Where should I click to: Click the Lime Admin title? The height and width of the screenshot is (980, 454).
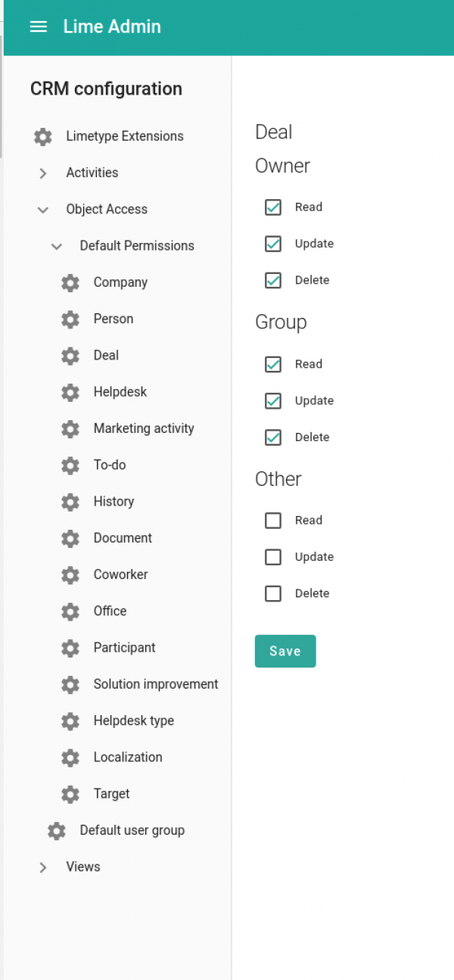tap(112, 26)
